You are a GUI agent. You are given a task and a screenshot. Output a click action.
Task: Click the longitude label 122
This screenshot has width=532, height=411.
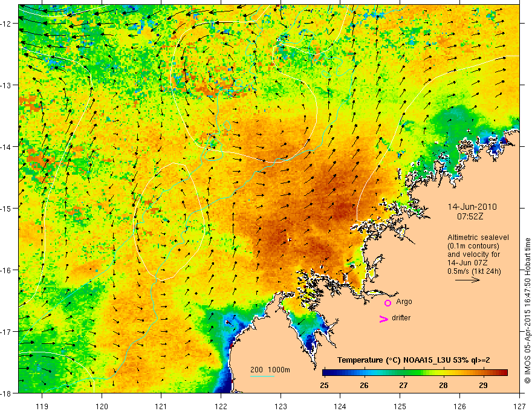(221, 406)
